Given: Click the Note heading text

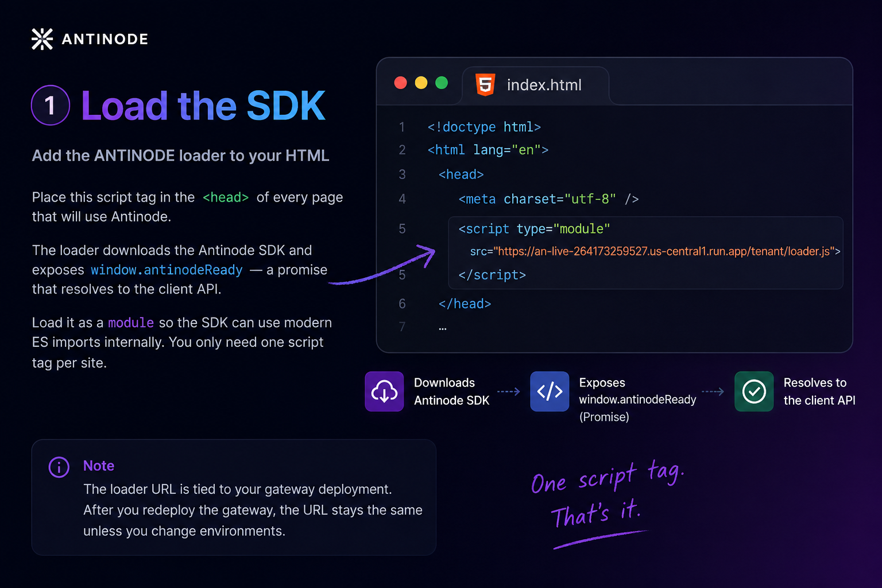Looking at the screenshot, I should pos(99,466).
